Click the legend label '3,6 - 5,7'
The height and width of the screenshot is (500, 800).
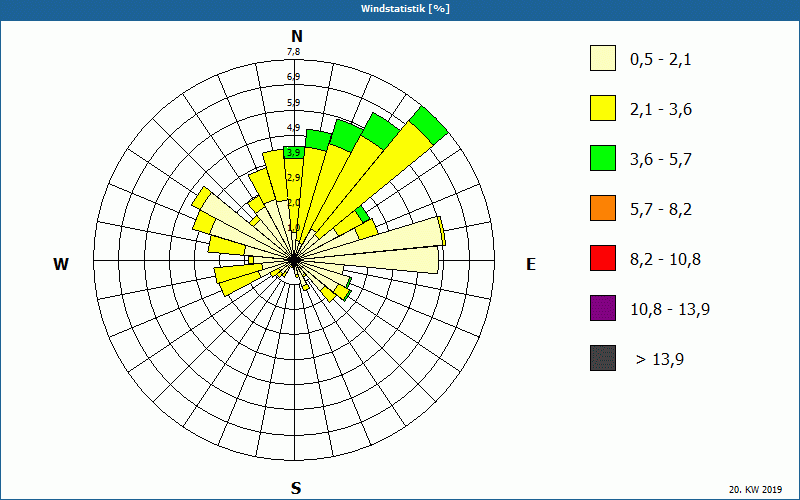click(x=661, y=160)
